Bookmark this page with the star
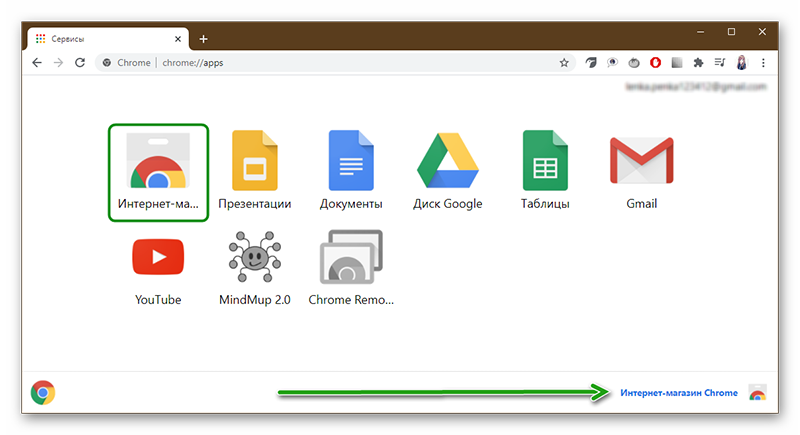The height and width of the screenshot is (435, 800). (564, 63)
